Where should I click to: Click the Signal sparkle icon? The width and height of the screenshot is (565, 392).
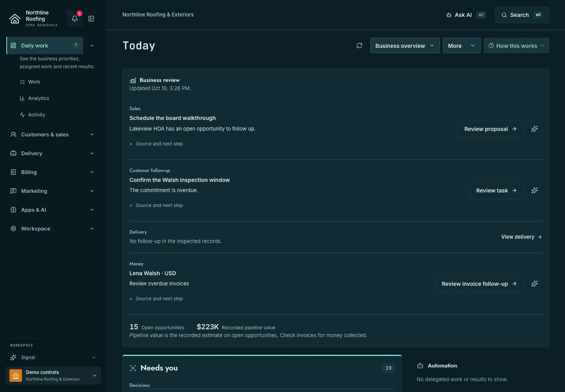(x=13, y=357)
